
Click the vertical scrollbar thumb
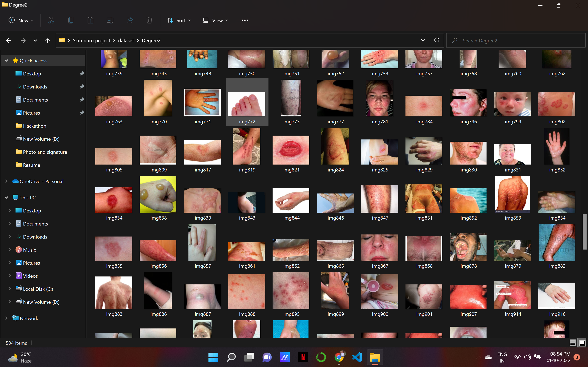pos(584,232)
